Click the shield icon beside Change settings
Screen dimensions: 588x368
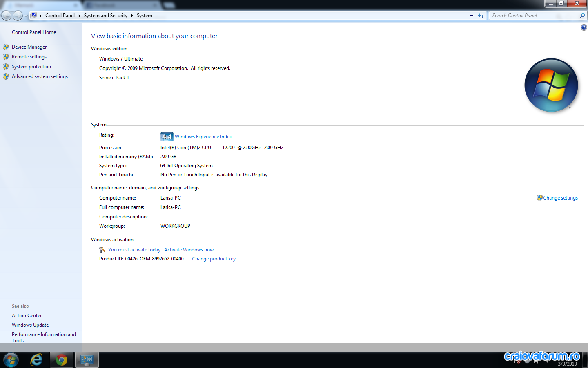tap(539, 198)
